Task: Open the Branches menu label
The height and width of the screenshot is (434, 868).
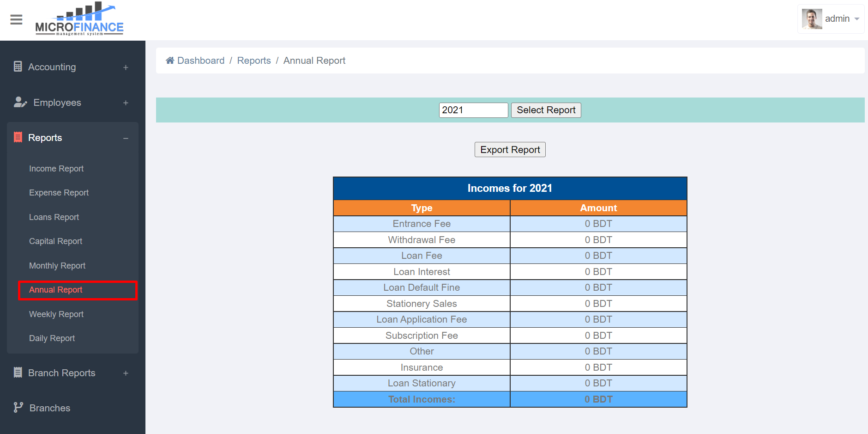Action: [50, 408]
